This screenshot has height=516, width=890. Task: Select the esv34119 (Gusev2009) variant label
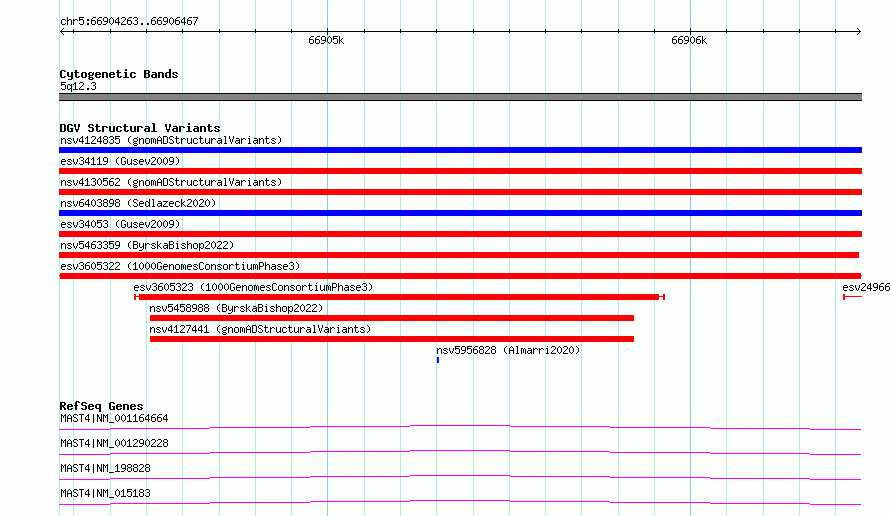pos(120,161)
